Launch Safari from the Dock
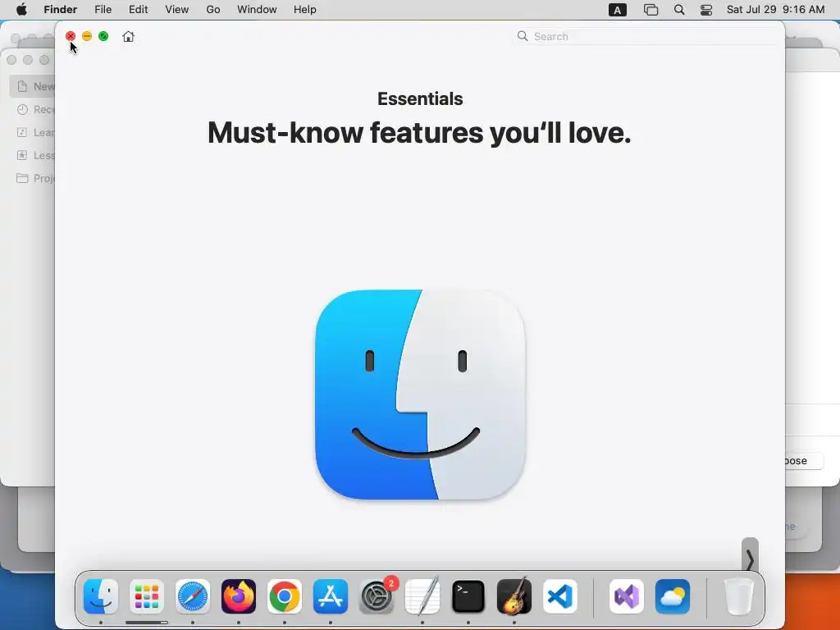 point(193,596)
